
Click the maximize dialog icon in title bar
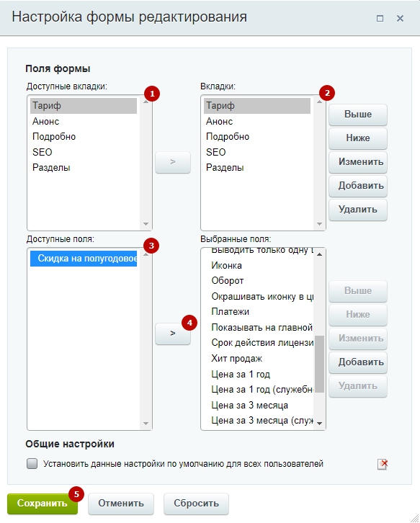(380, 18)
